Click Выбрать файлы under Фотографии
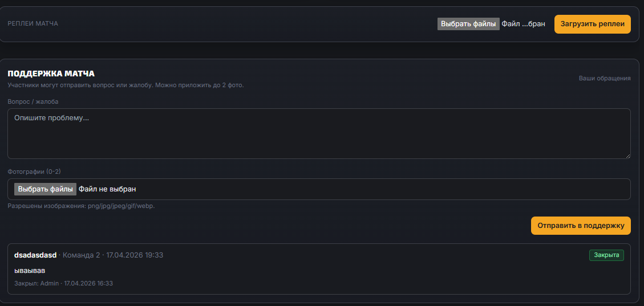644x306 pixels. click(x=46, y=189)
